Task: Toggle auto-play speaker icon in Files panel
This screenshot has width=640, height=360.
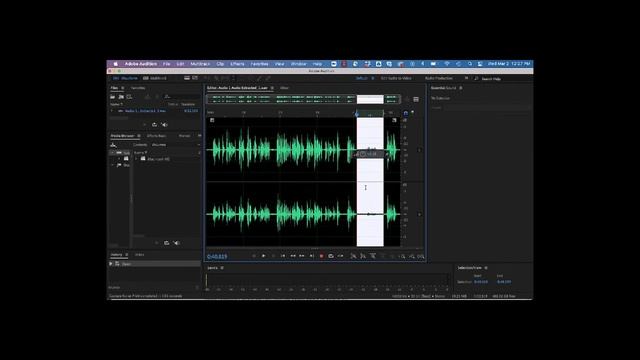Action: coord(164,124)
